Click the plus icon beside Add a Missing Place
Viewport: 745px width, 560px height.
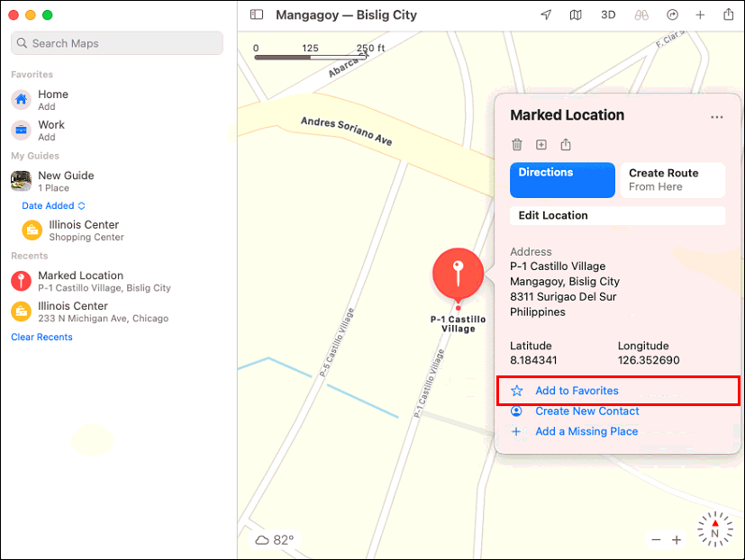(x=516, y=431)
